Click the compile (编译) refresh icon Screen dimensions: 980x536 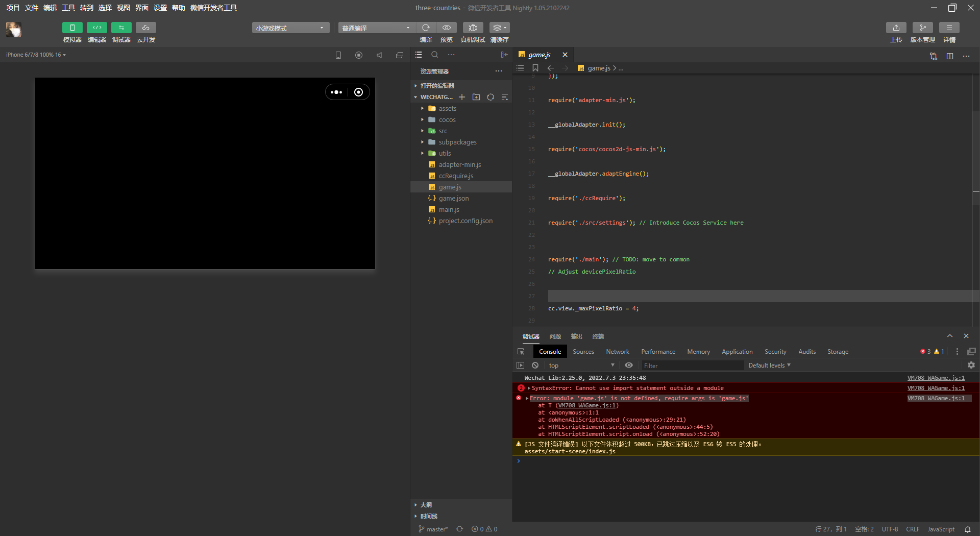click(x=426, y=28)
